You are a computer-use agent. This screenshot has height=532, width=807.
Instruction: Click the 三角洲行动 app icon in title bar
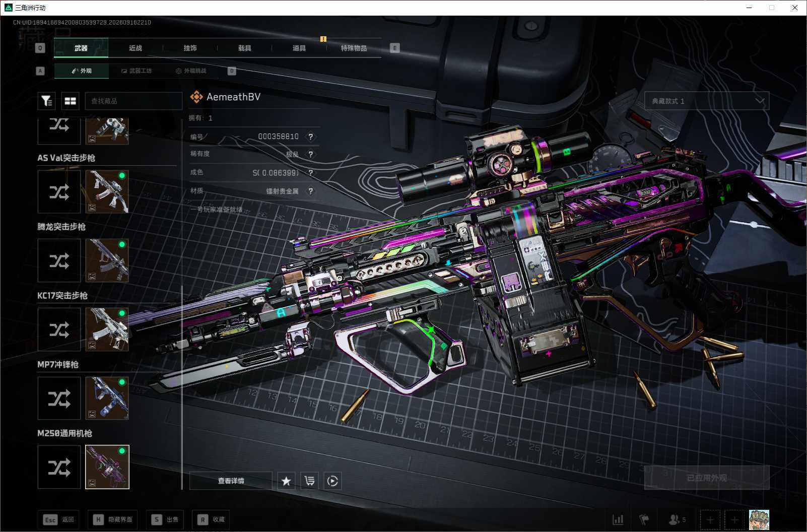click(x=9, y=8)
